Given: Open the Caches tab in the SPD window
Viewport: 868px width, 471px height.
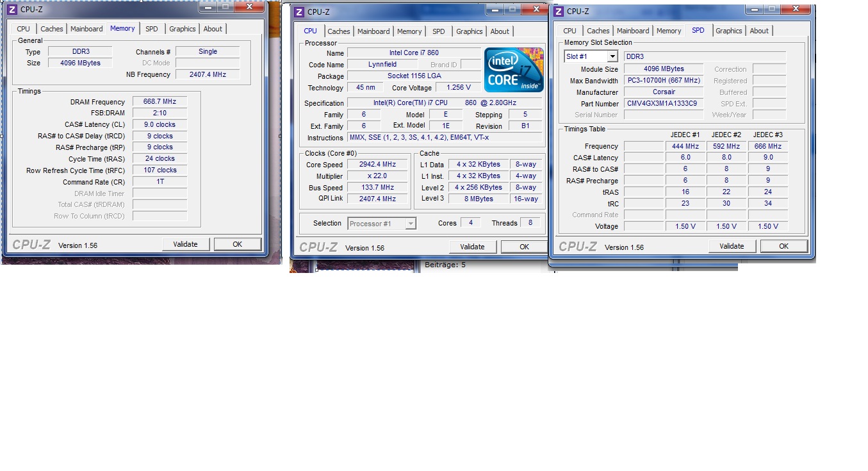Looking at the screenshot, I should pos(598,31).
